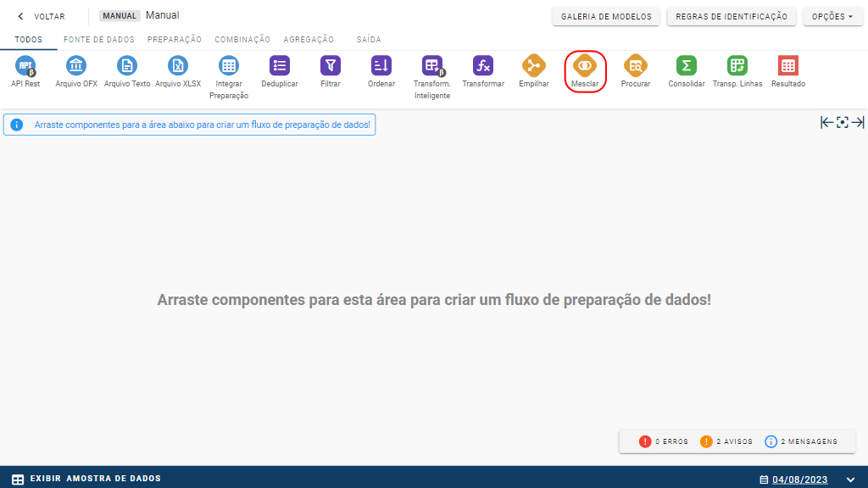Open the Agregação tab
This screenshot has height=488, width=868.
[x=309, y=39]
